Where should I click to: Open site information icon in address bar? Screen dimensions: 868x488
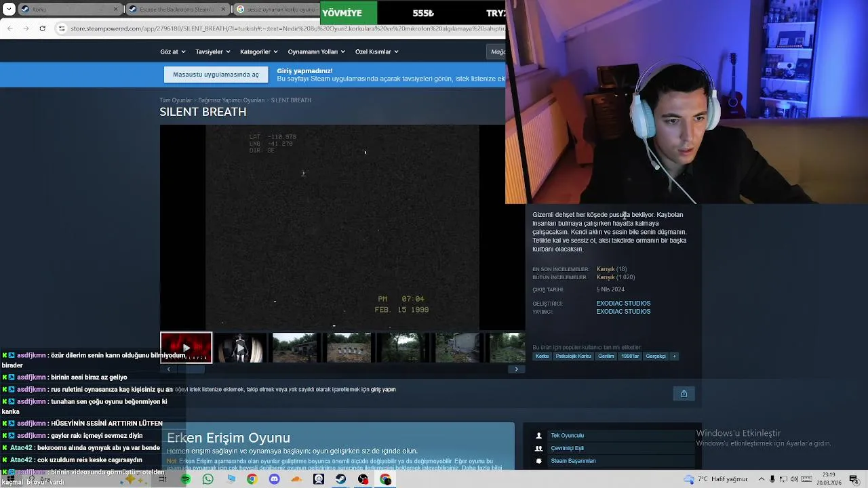(x=62, y=28)
